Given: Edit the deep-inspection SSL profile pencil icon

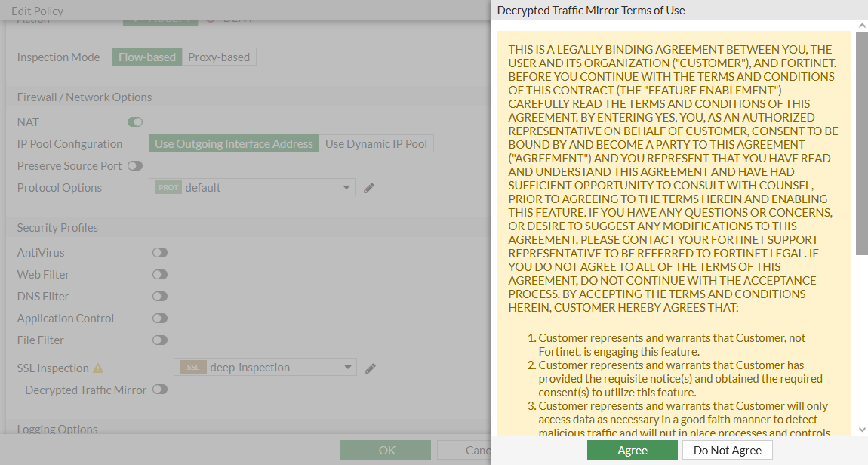Looking at the screenshot, I should tap(370, 368).
